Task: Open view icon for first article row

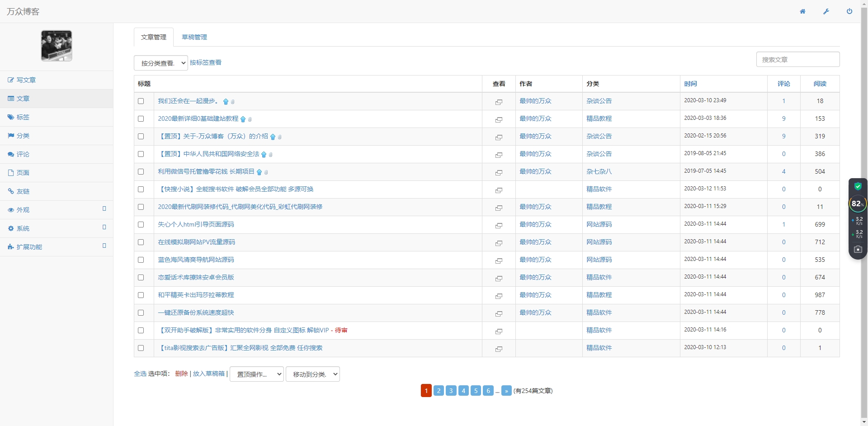Action: coord(499,102)
